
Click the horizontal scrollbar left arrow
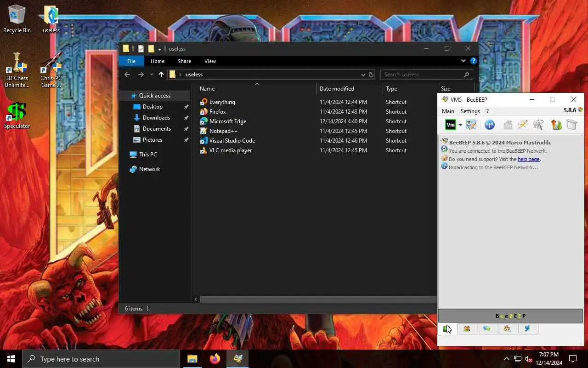coord(196,299)
